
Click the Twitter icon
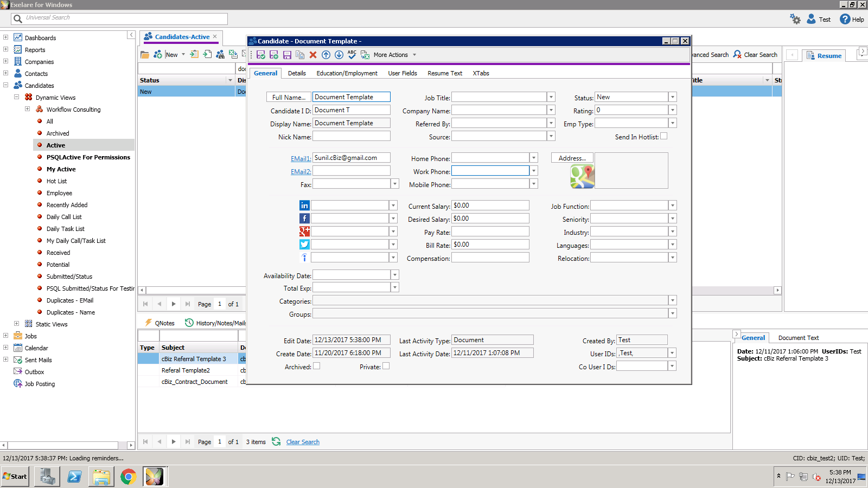coord(304,245)
